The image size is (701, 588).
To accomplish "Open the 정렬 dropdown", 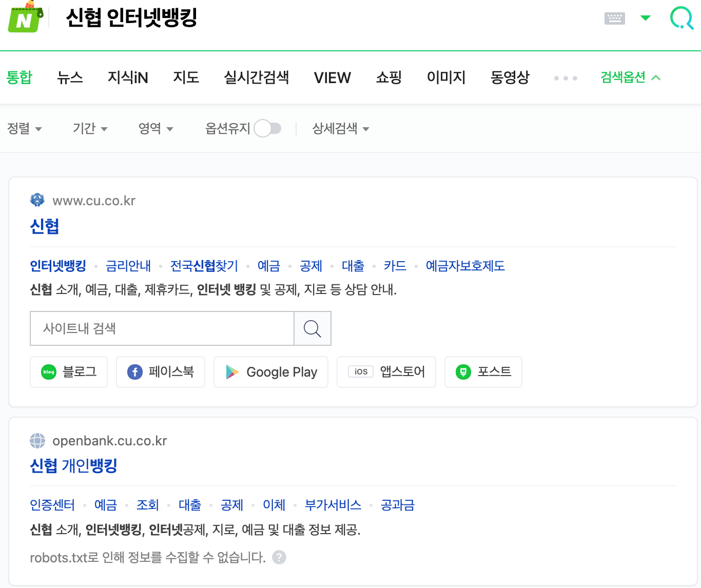I will tap(25, 128).
